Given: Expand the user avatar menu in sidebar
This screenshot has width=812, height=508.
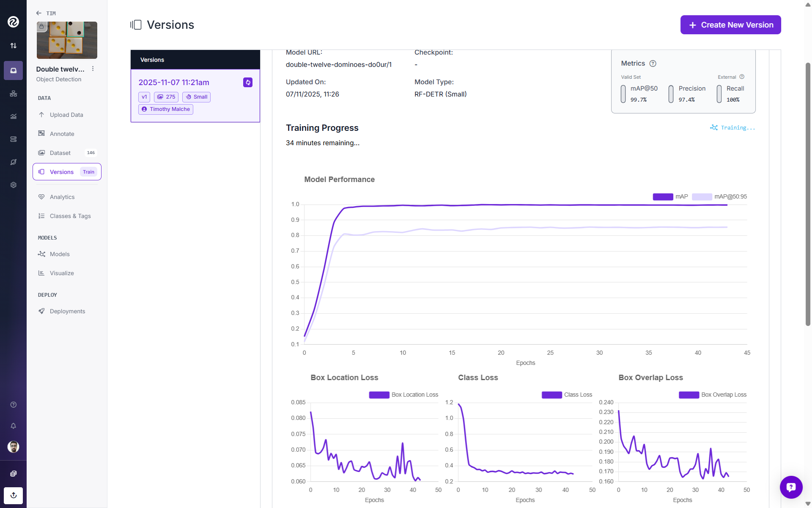Looking at the screenshot, I should pyautogui.click(x=13, y=447).
